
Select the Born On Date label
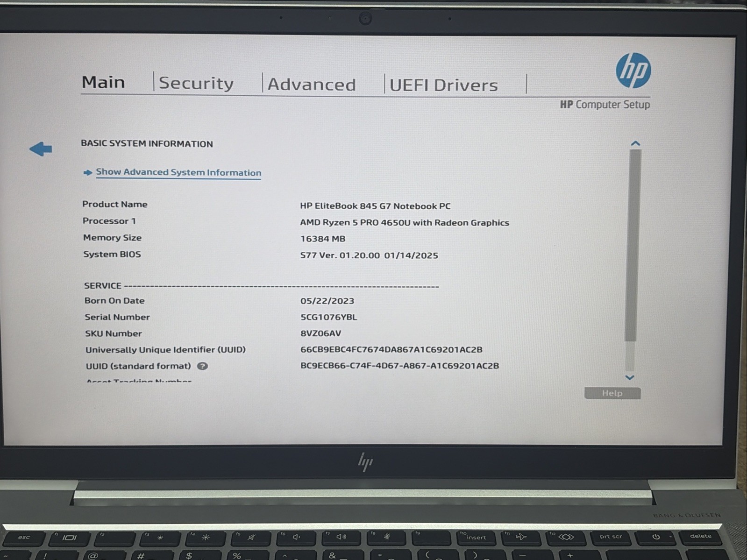(x=114, y=301)
